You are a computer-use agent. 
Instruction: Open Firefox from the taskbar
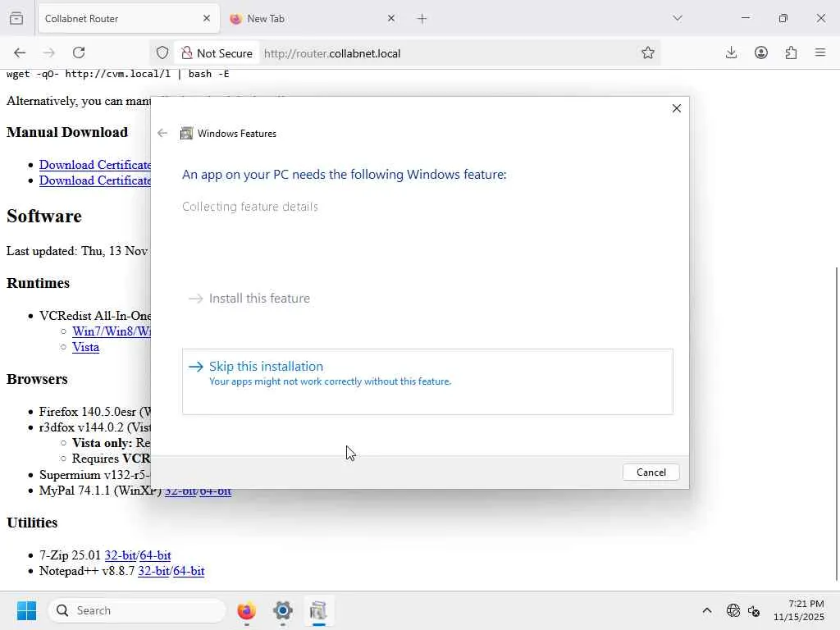point(246,610)
